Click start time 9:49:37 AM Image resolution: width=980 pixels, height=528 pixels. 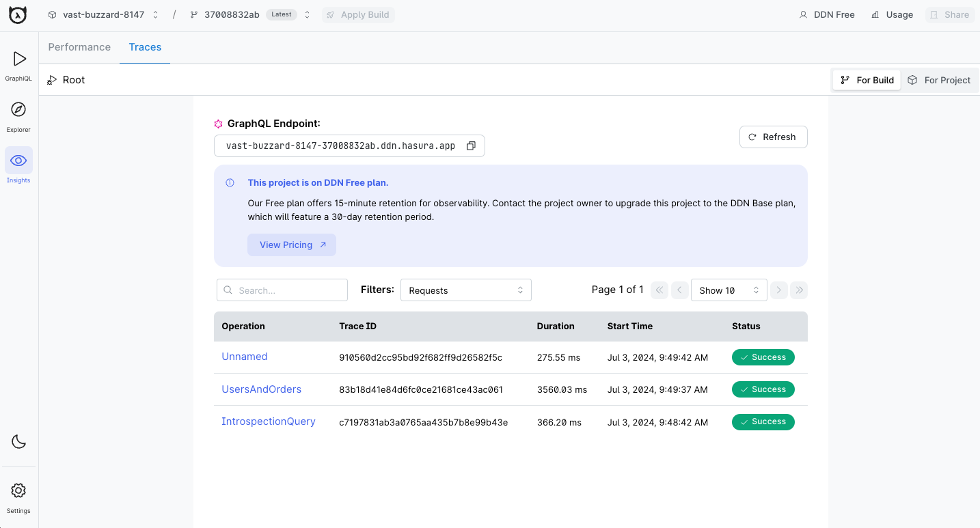click(x=657, y=389)
